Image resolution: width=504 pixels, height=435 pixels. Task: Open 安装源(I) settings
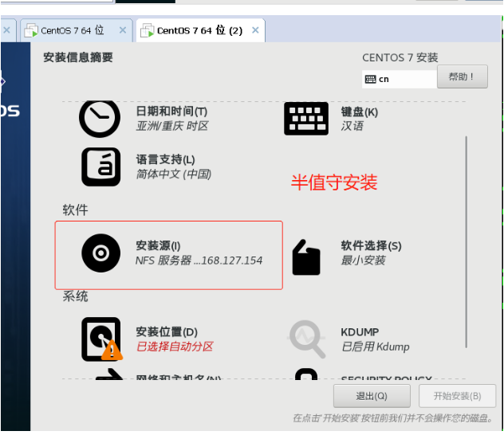[158, 246]
